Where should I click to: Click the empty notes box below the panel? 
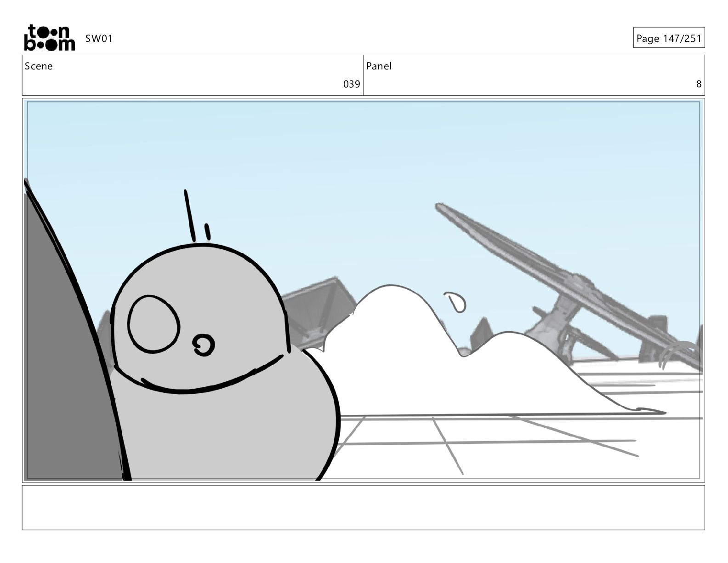coord(364,507)
